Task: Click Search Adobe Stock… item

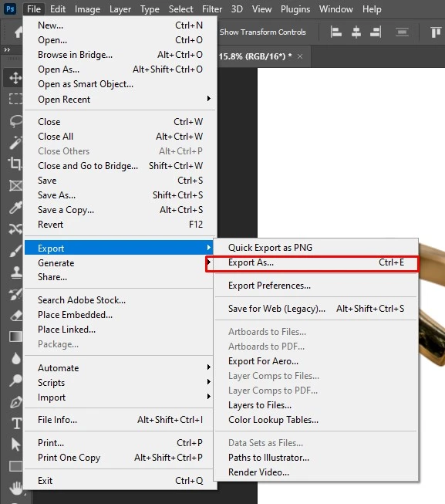Action: tap(120, 300)
